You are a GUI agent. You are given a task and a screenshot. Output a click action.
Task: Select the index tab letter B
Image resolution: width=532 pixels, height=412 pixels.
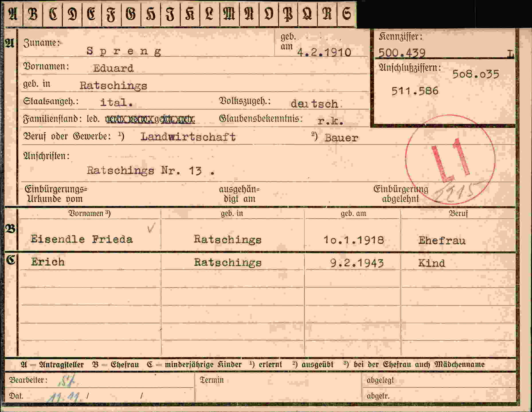(33, 14)
